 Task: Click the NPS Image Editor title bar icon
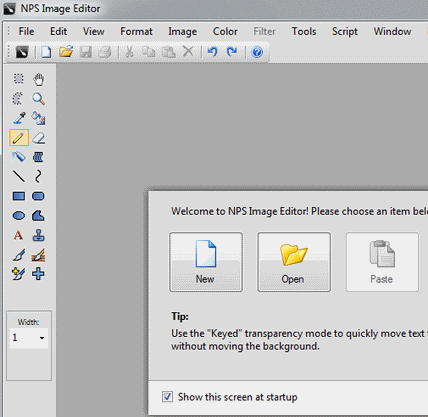coord(9,8)
